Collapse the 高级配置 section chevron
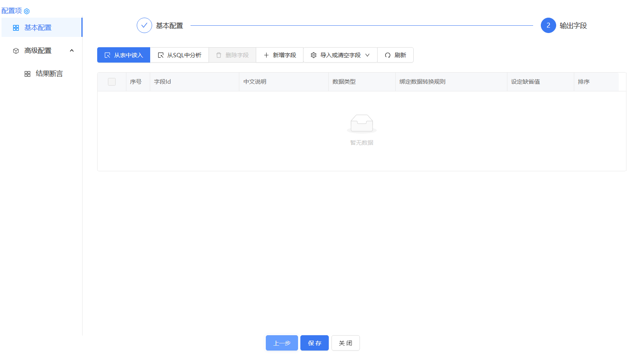 pyautogui.click(x=72, y=50)
